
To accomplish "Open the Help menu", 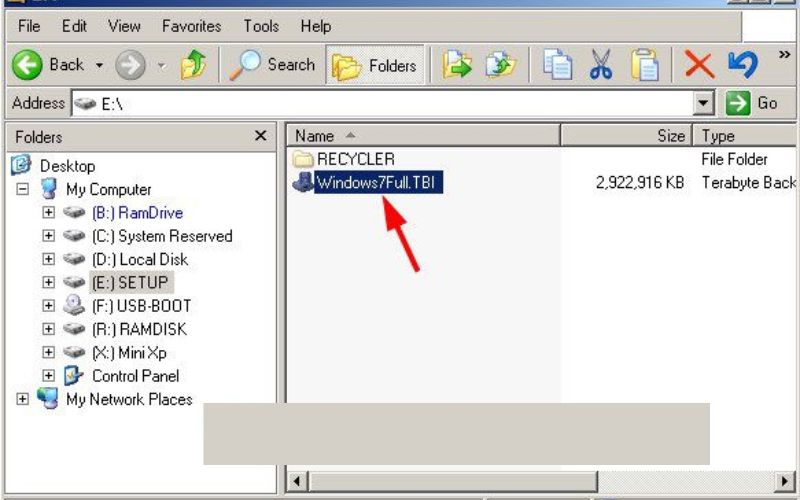I will point(315,26).
